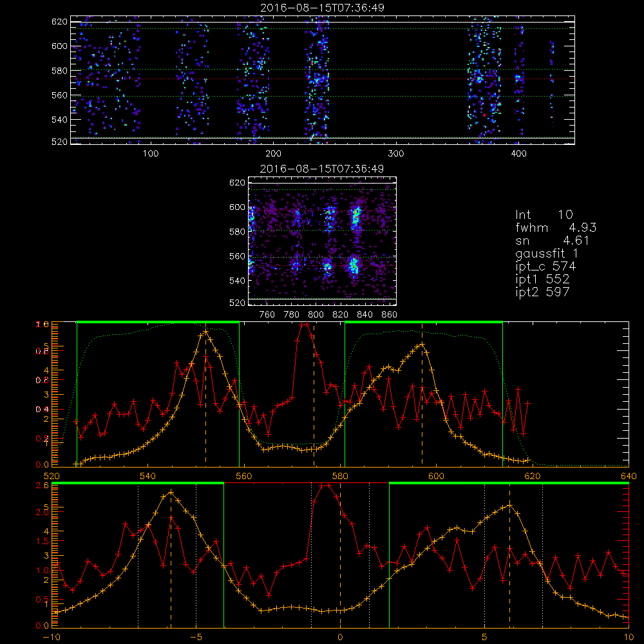This screenshot has height=644, width=644.
Task: Click x-axis label 640 on profile plot
Action: point(629,476)
